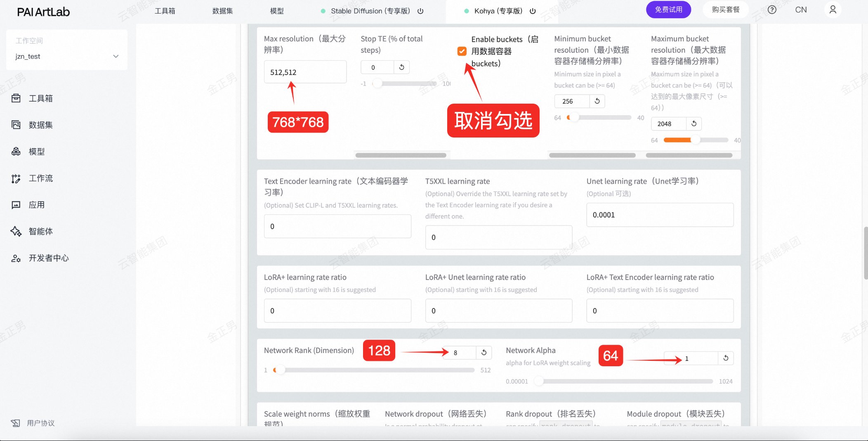
Task: Click the Max resolution input field
Action: [305, 72]
